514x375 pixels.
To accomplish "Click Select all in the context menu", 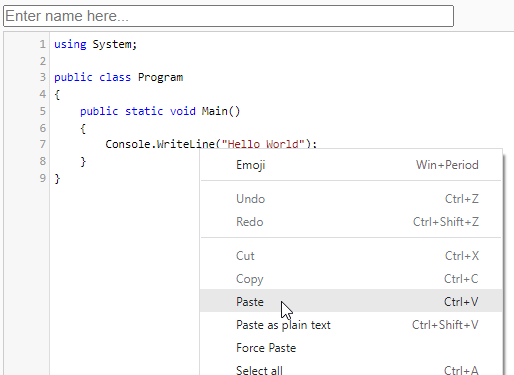I will 351,369.
